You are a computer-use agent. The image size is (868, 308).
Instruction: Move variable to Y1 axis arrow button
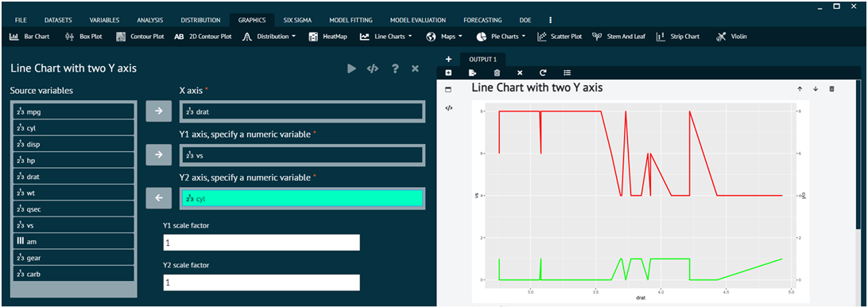159,154
